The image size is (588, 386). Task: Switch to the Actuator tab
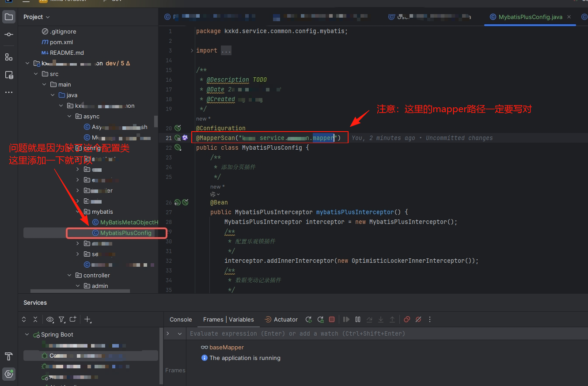click(x=281, y=319)
